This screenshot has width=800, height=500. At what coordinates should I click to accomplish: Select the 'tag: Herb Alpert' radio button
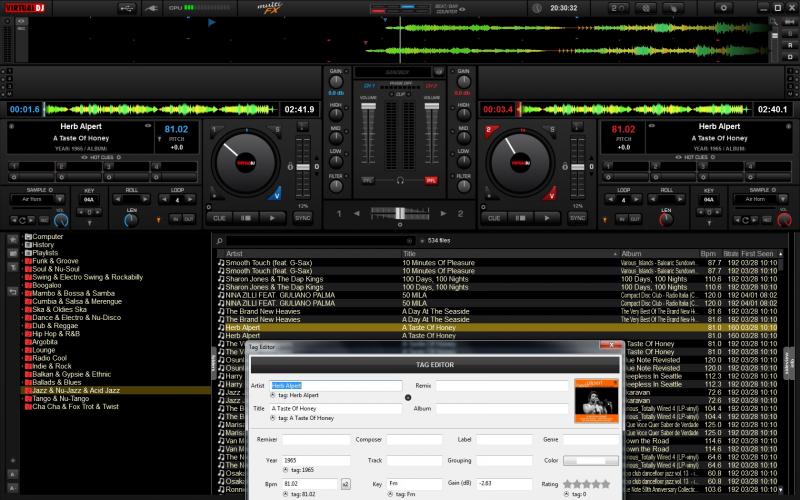tap(273, 395)
